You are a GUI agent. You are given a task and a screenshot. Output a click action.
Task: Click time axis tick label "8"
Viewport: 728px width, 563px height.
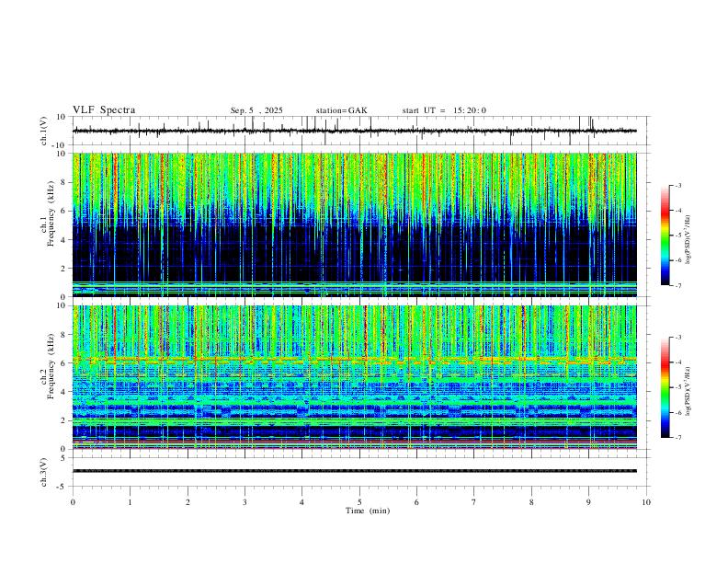point(531,502)
